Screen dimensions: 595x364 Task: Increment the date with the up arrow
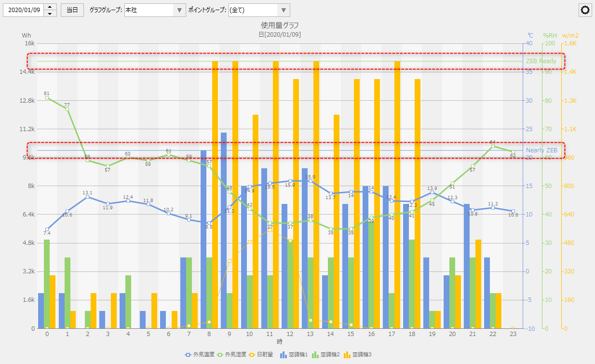(x=50, y=7)
